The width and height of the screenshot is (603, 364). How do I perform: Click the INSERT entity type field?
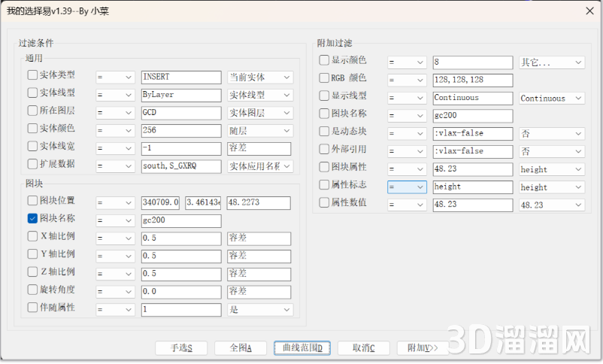(x=181, y=77)
